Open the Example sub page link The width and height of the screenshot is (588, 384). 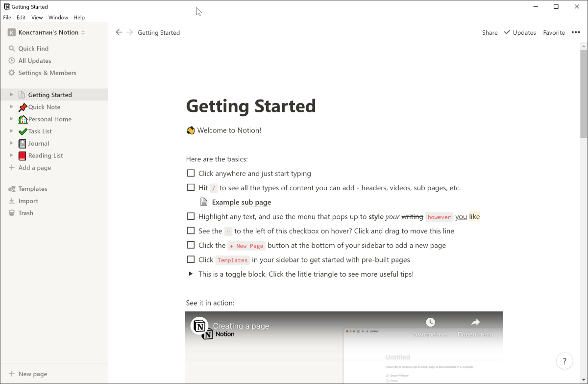(x=241, y=202)
